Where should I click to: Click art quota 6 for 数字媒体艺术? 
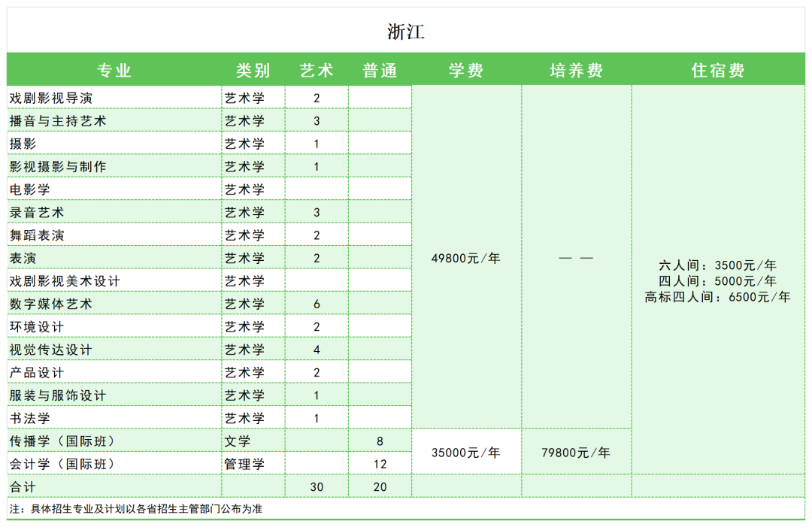pyautogui.click(x=317, y=304)
